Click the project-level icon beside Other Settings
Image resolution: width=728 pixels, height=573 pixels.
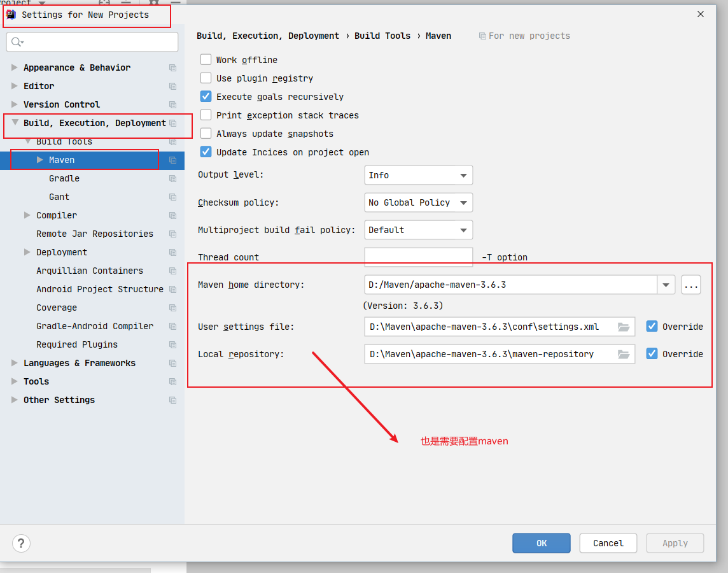coord(172,400)
